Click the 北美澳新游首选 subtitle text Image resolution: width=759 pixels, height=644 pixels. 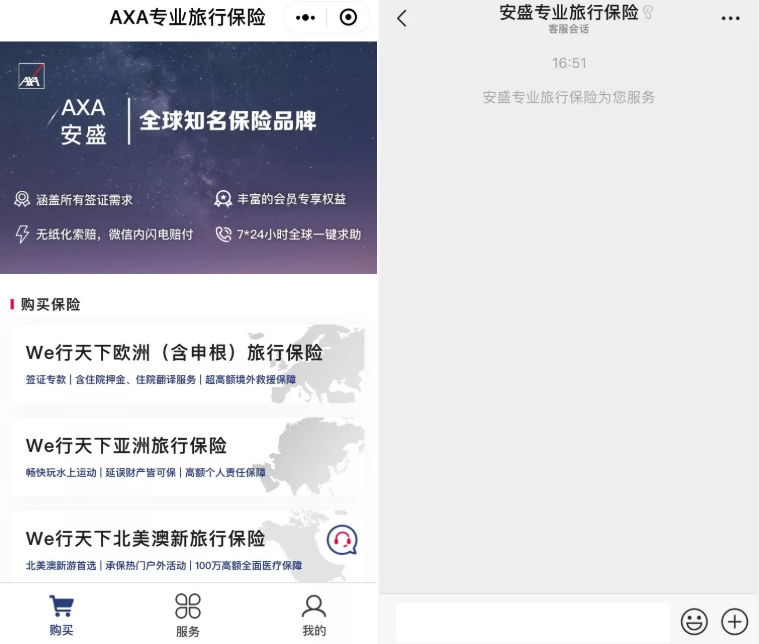pos(61,566)
